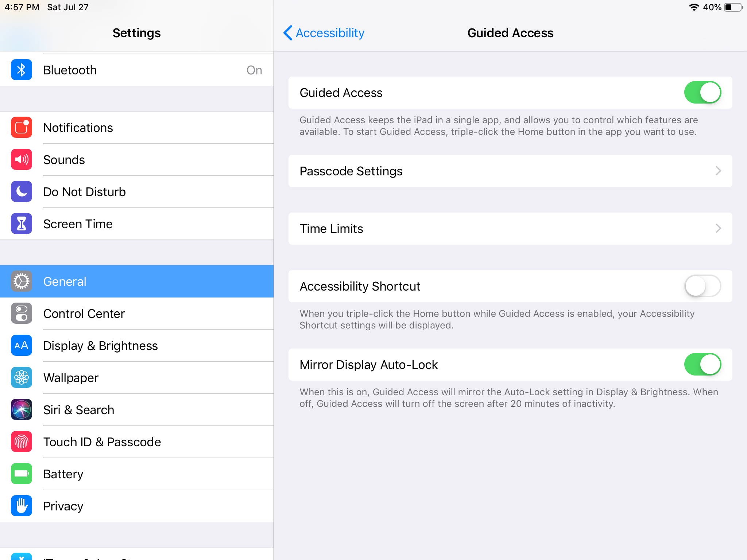Click the Control Center toggles icon
The image size is (747, 560).
click(x=22, y=314)
